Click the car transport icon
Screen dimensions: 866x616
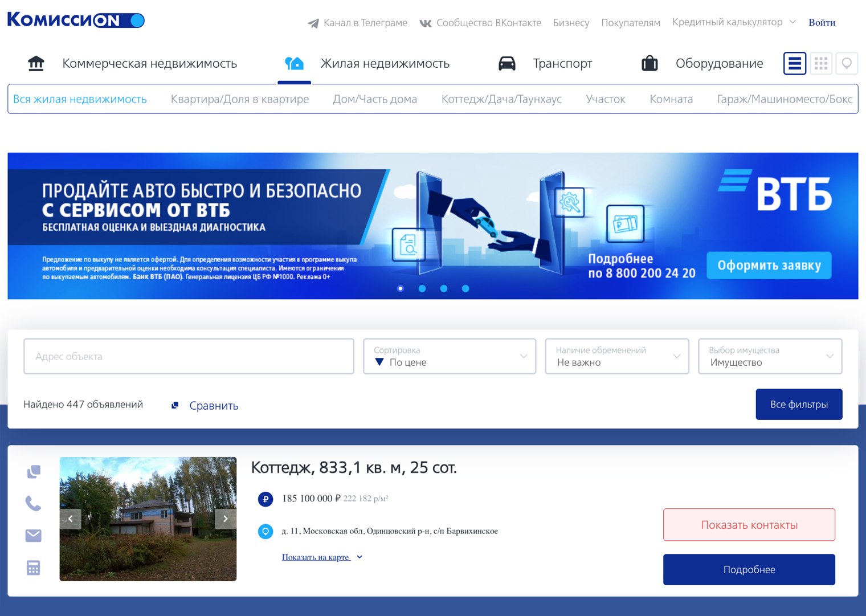[x=507, y=63]
